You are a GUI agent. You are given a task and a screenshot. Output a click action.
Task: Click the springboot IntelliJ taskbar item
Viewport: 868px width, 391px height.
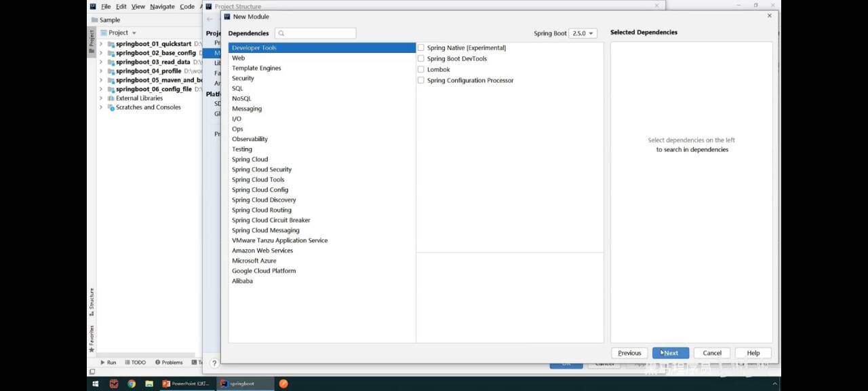pos(245,384)
